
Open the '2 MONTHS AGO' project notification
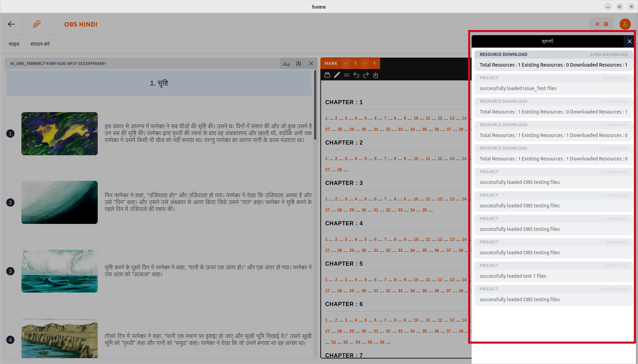click(x=553, y=295)
